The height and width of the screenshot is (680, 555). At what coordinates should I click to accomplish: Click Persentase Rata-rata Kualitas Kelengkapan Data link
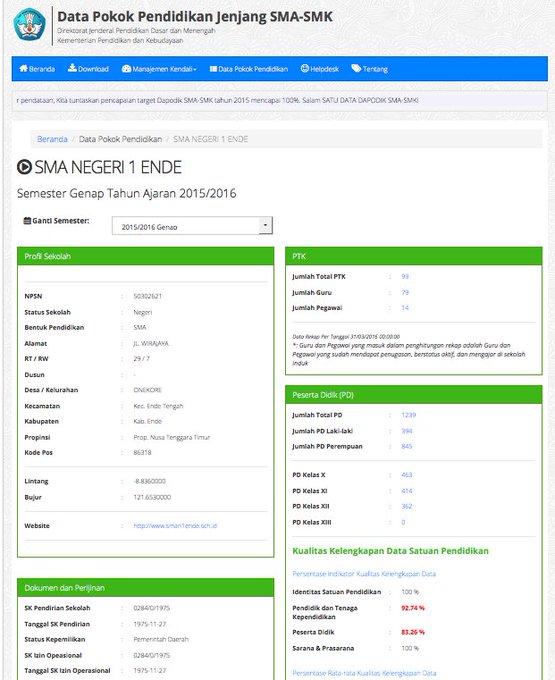(x=364, y=673)
